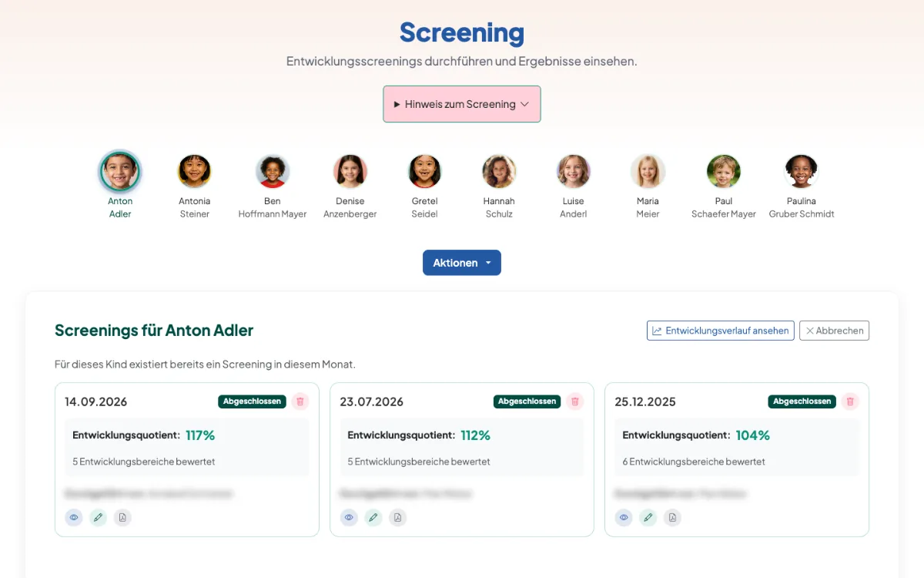
Task: Export the 23.07.2026 screening as PDF
Action: pyautogui.click(x=397, y=517)
